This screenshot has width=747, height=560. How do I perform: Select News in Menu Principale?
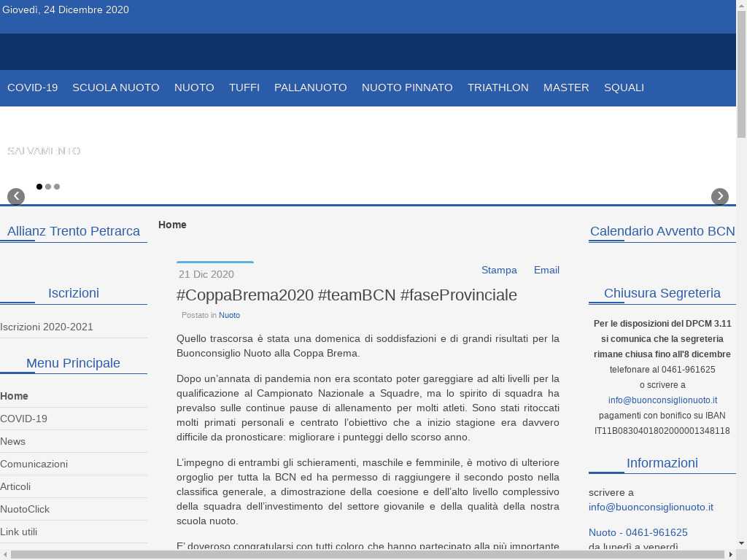click(13, 441)
